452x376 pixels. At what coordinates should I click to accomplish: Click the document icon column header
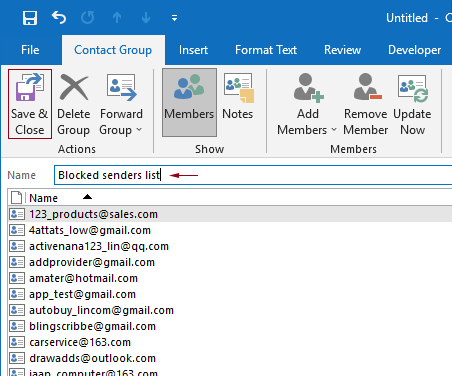click(x=16, y=198)
